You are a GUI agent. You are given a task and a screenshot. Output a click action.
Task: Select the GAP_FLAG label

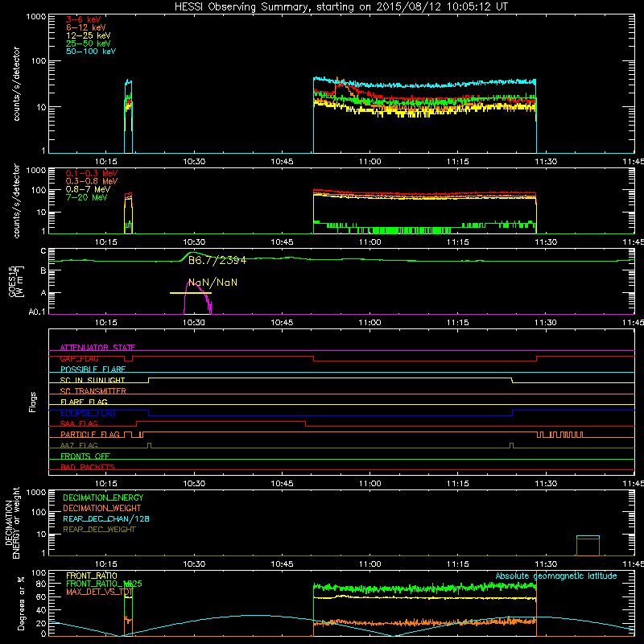pos(79,358)
